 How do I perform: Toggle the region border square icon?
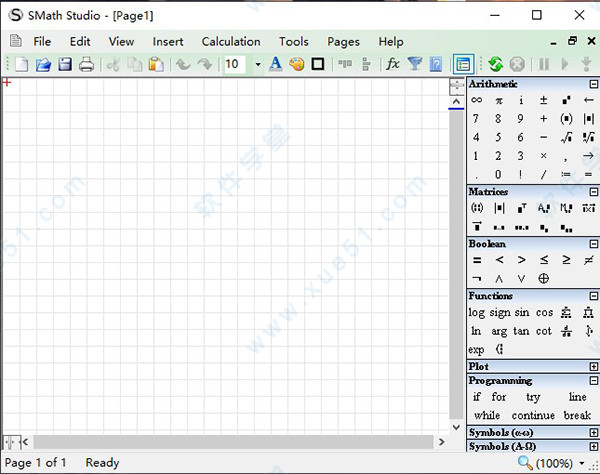point(318,64)
